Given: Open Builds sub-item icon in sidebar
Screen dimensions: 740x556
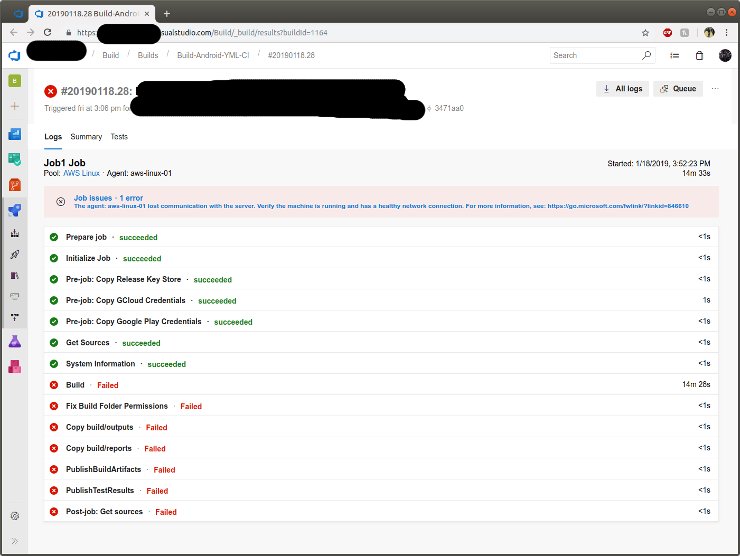Looking at the screenshot, I should tap(15, 233).
